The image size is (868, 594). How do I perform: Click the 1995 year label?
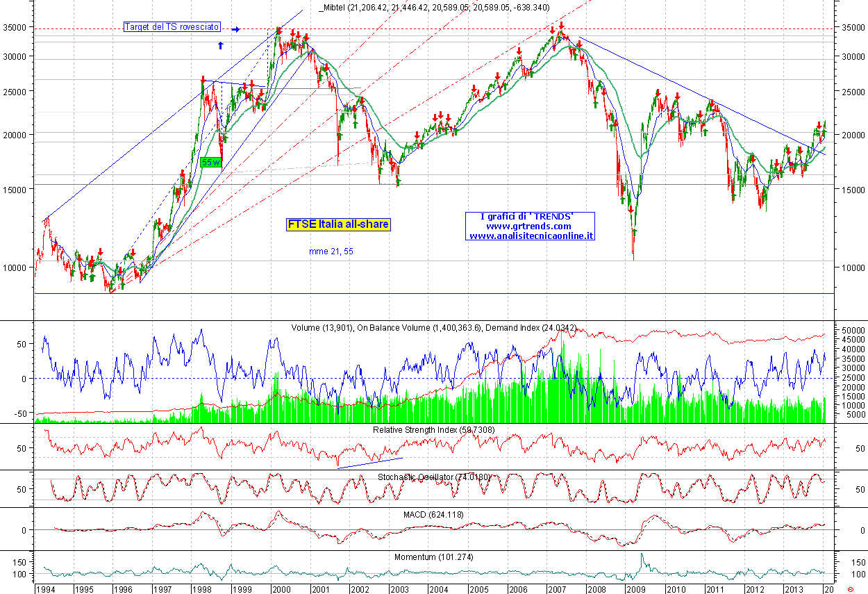(85, 589)
